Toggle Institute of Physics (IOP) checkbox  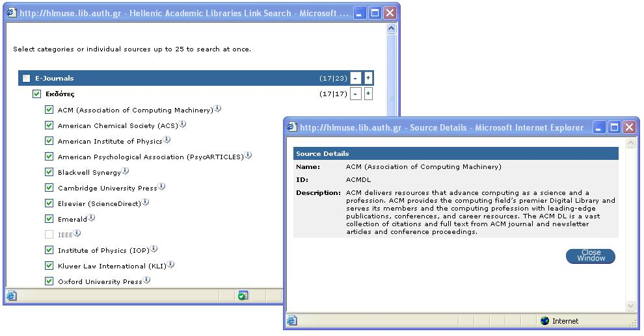point(49,250)
